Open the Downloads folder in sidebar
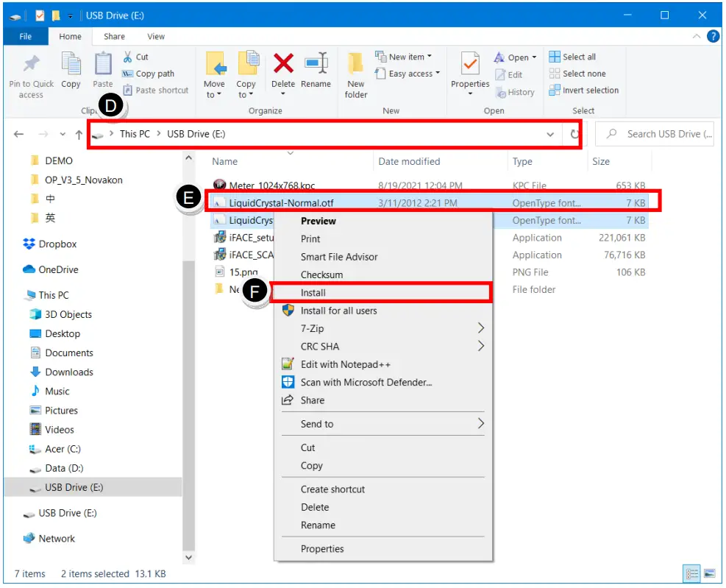The height and width of the screenshot is (588, 726). click(62, 372)
